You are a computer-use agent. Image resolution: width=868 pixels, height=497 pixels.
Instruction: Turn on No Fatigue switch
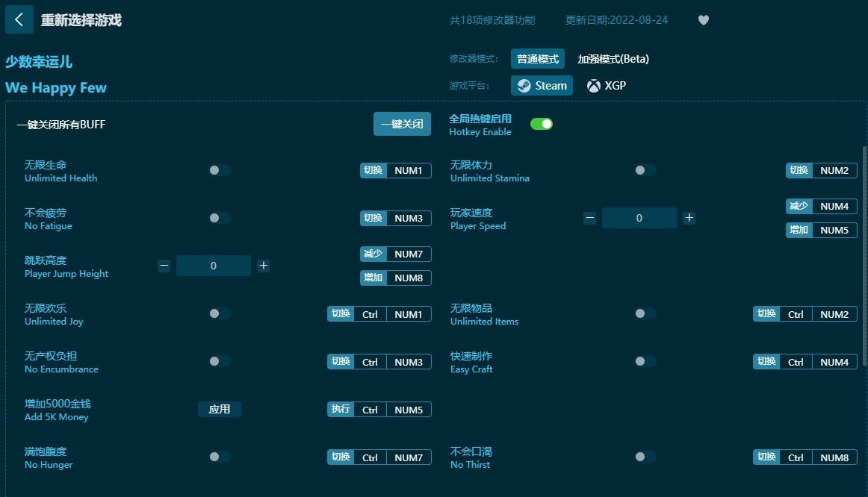coord(219,218)
